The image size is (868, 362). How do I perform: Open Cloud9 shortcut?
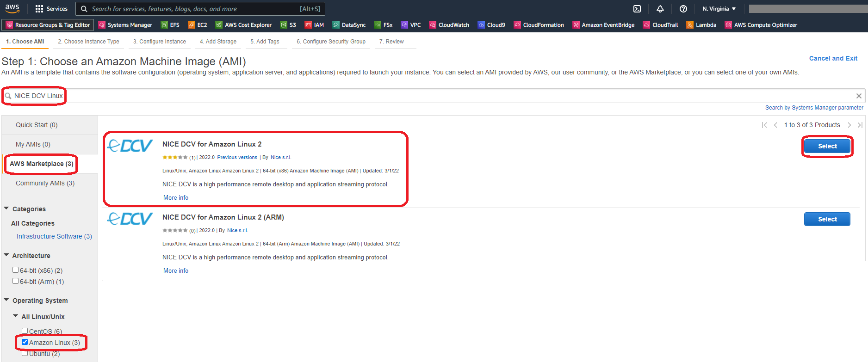[x=491, y=25]
